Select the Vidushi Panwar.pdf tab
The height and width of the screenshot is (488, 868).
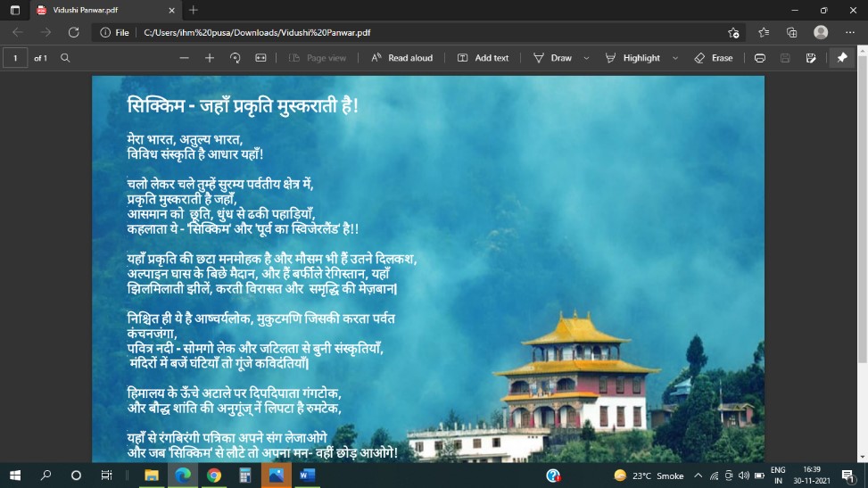click(x=105, y=10)
